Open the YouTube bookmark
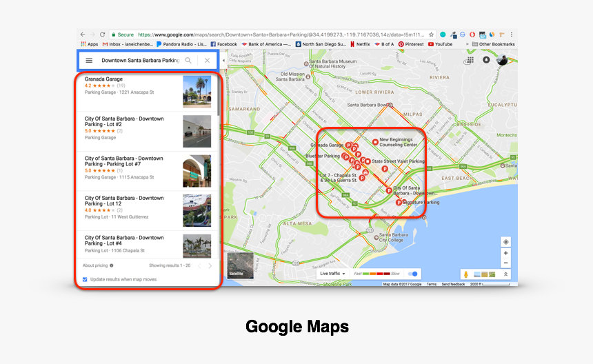 coord(440,44)
